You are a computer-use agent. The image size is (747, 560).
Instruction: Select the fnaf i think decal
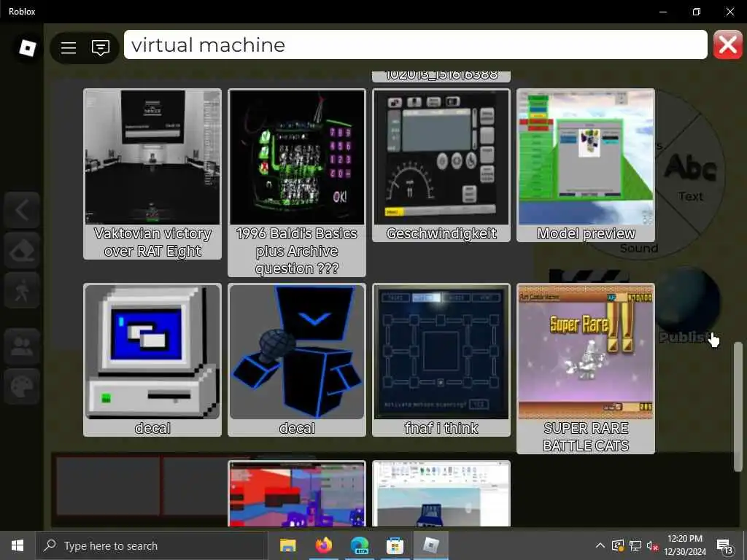click(x=441, y=359)
